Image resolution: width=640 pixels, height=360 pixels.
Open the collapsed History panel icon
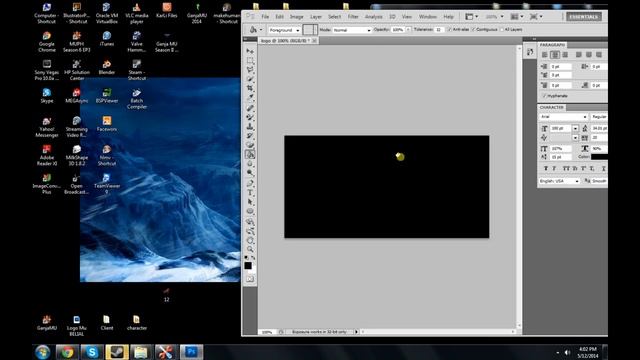pos(530,52)
